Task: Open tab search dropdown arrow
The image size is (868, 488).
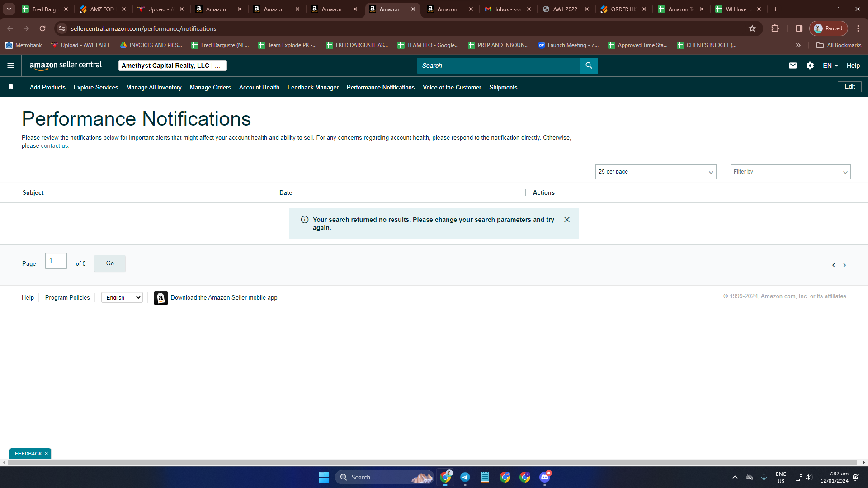Action: pos(9,9)
